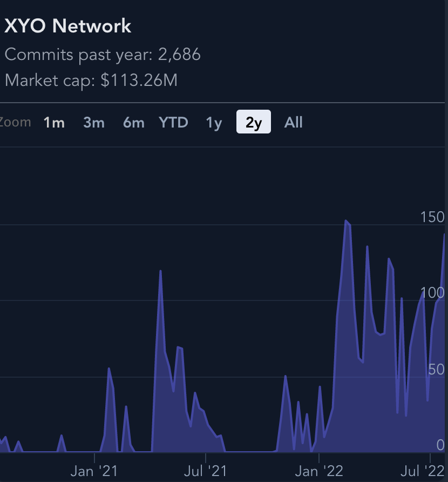
Task: Click the 0 y-axis label
Action: click(x=440, y=445)
